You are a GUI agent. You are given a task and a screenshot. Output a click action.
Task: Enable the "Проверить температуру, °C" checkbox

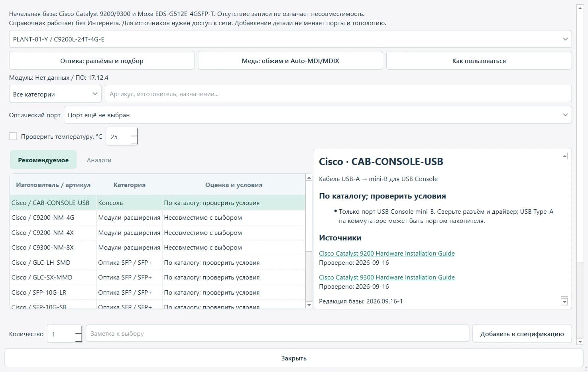pos(13,136)
